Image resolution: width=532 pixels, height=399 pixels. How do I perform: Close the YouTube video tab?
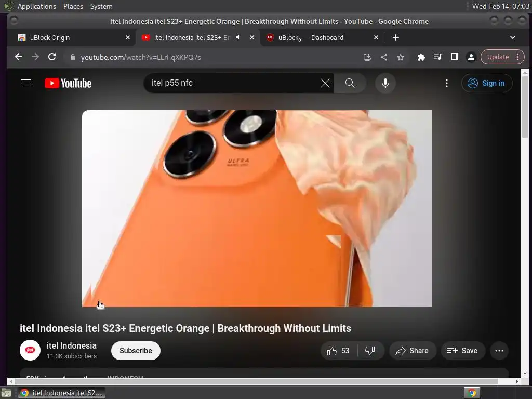[x=252, y=37]
